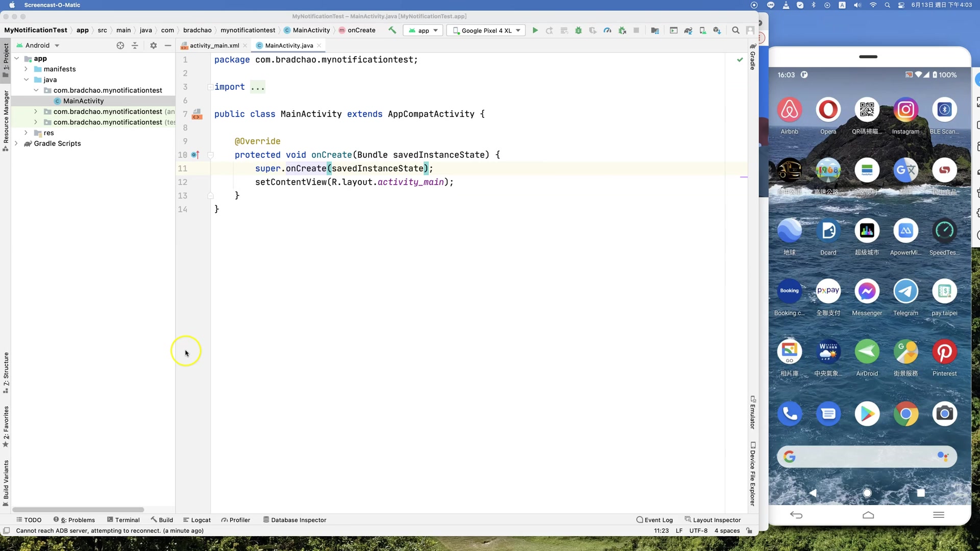980x551 pixels.
Task: Open the Google Pixel 4 XL device dropdown
Action: (486, 31)
